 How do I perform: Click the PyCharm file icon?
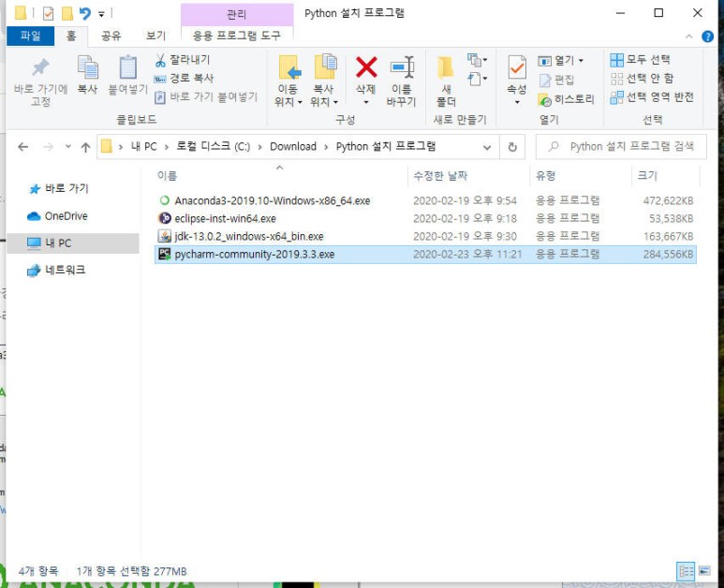click(165, 254)
